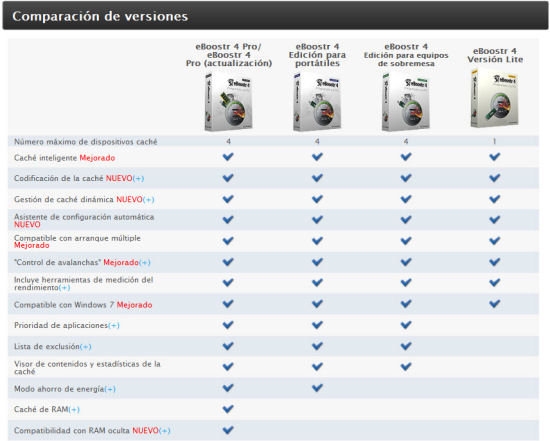Click the Versión Lite product box image
The width and height of the screenshot is (550, 441).
click(x=495, y=98)
